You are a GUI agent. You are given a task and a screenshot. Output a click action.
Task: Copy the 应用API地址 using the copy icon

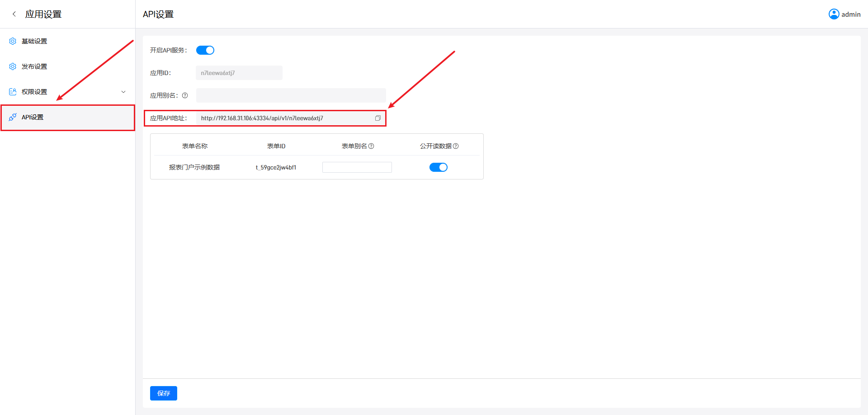(378, 118)
